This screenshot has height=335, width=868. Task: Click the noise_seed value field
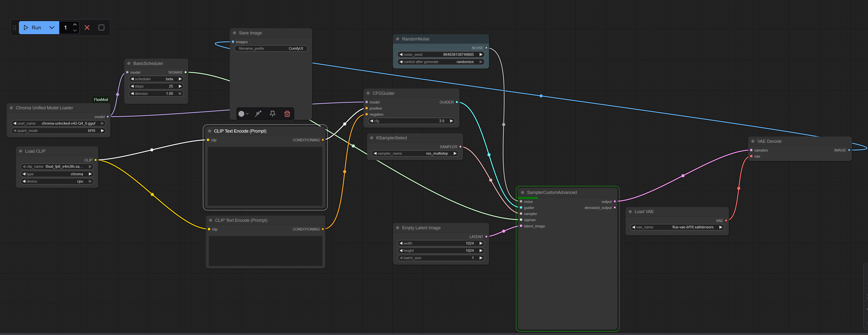(x=441, y=54)
